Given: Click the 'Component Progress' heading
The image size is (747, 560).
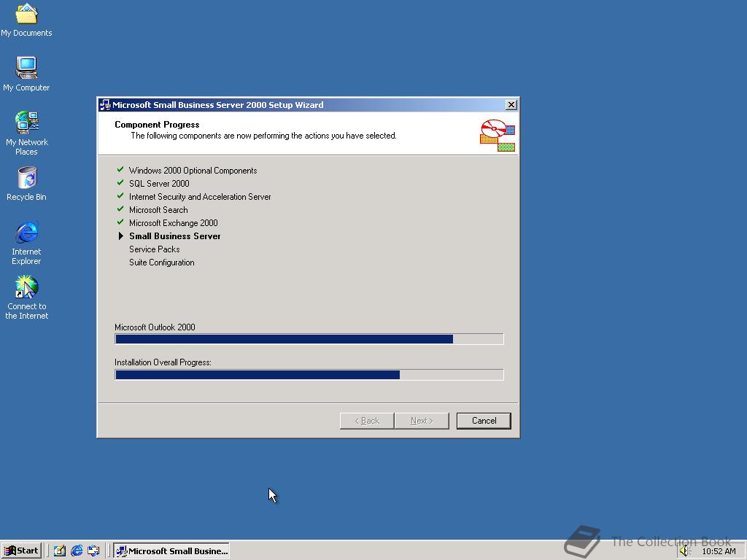Looking at the screenshot, I should (x=157, y=124).
